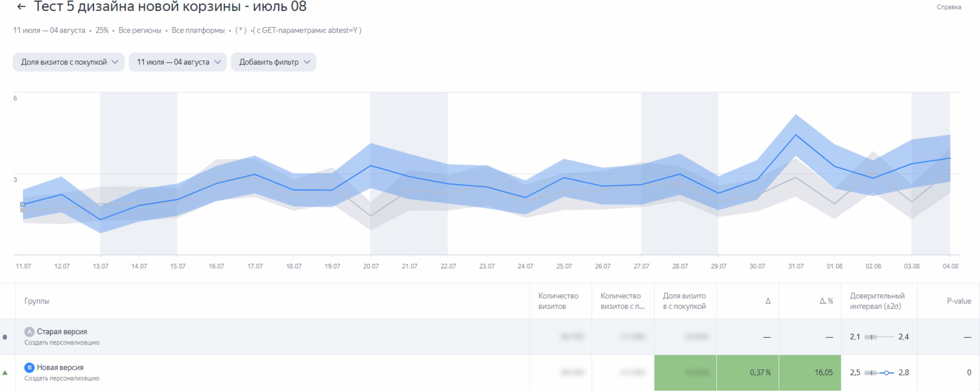
Task: Click the grey dot indicator beside Старая версия row
Action: click(x=5, y=337)
